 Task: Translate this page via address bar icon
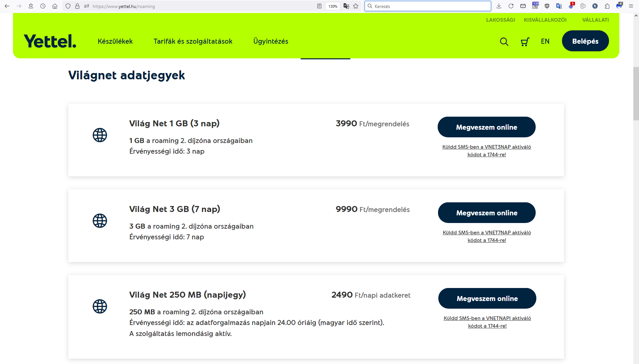[346, 6]
